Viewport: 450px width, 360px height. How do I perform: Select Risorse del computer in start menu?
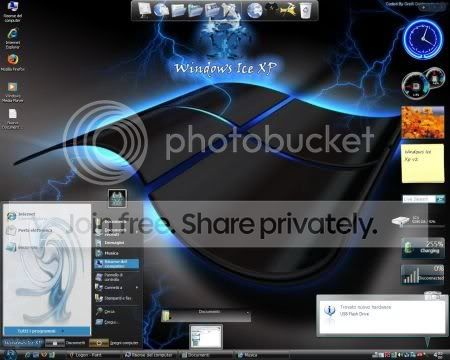(117, 264)
